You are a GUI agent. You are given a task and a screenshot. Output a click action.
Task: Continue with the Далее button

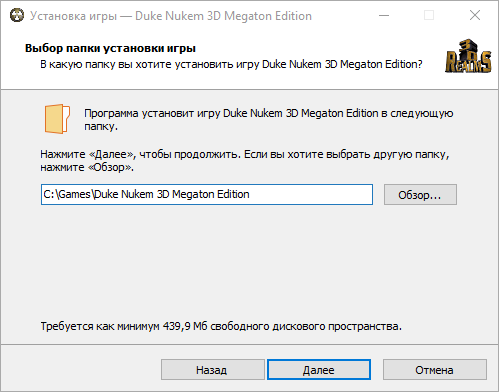319,370
